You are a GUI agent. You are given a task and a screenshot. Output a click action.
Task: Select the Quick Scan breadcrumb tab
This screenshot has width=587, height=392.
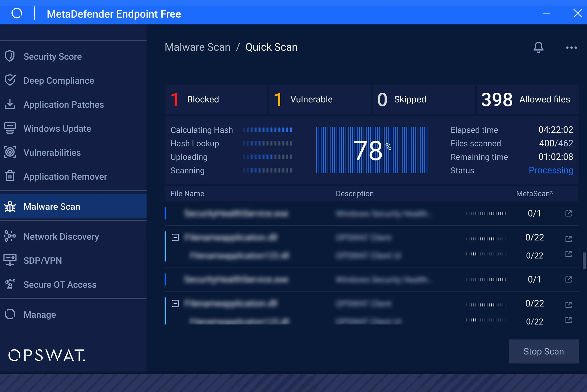[271, 47]
